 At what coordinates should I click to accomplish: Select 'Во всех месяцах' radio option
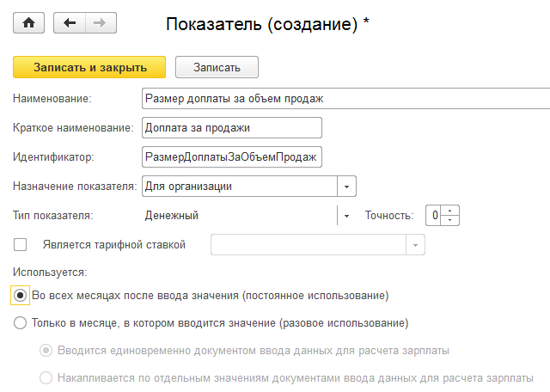(x=21, y=295)
